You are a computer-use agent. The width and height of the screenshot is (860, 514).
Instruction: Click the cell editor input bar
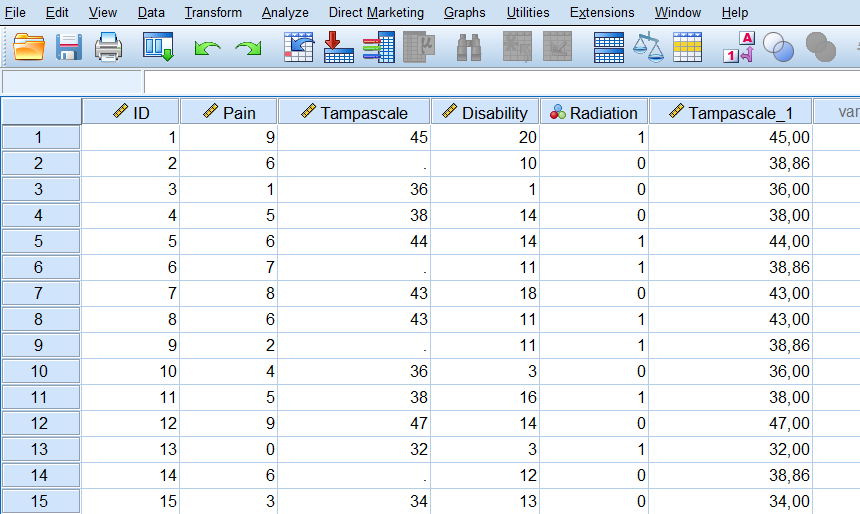(x=500, y=82)
